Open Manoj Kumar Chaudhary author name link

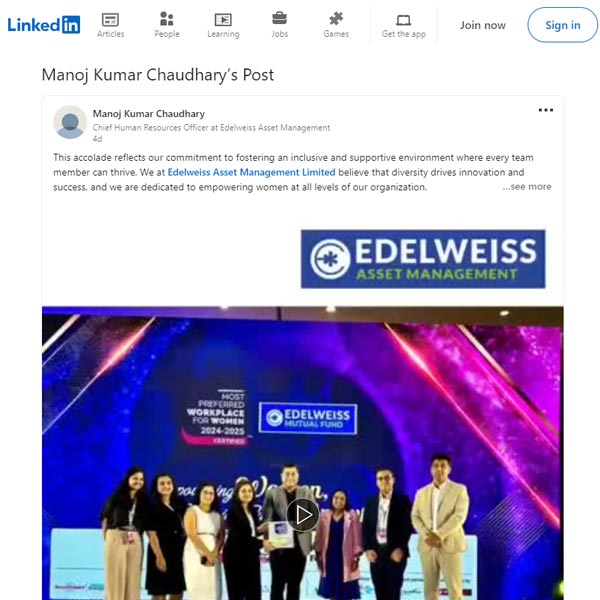pyautogui.click(x=149, y=114)
